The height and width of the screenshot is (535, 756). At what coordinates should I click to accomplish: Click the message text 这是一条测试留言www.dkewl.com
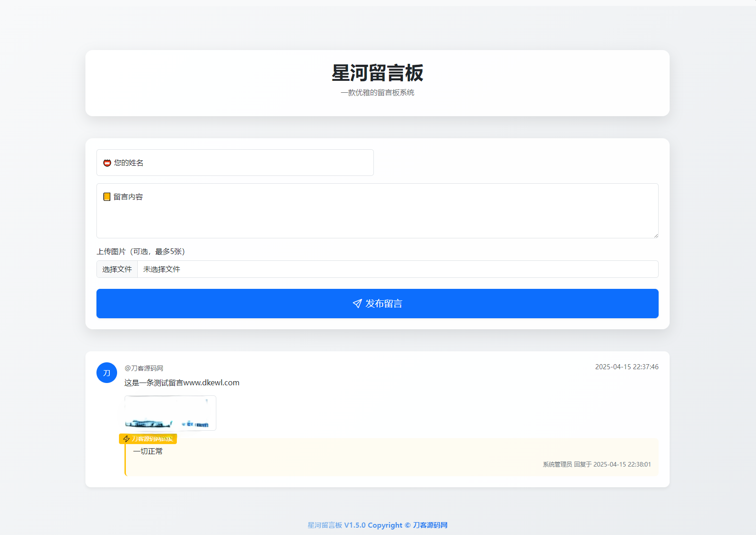182,383
